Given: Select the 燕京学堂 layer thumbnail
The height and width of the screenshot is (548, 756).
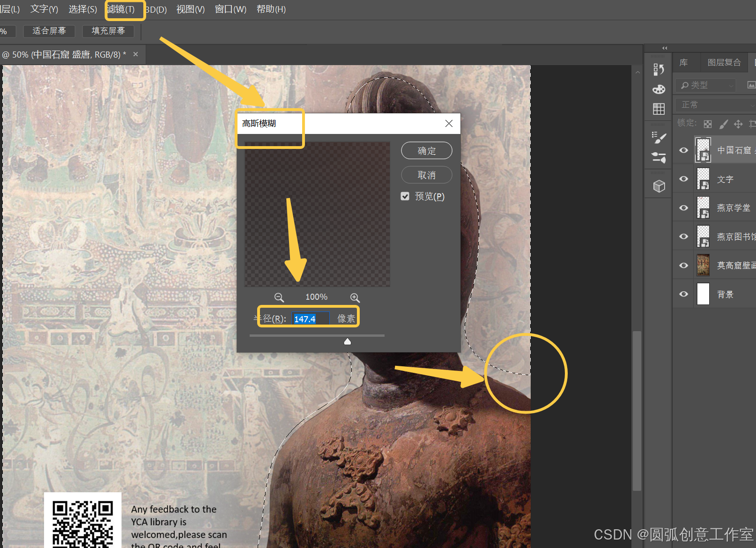Looking at the screenshot, I should [703, 207].
